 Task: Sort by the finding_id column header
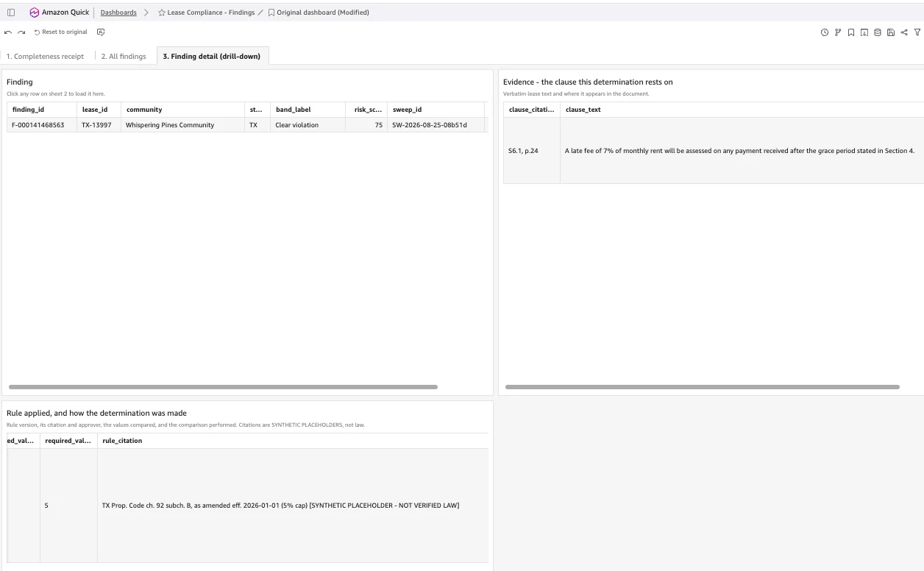click(41, 110)
